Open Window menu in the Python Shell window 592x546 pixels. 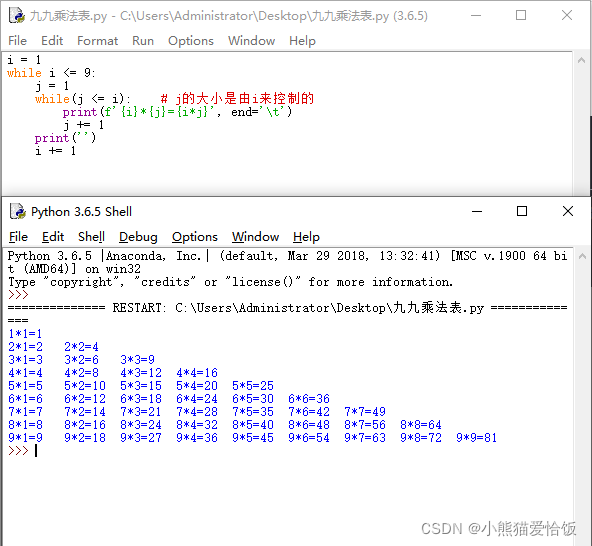pos(255,237)
